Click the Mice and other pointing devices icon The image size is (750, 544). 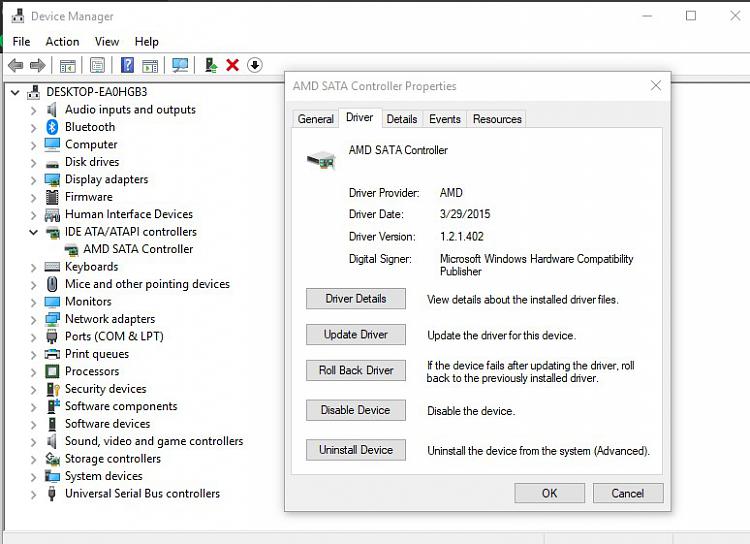point(52,284)
